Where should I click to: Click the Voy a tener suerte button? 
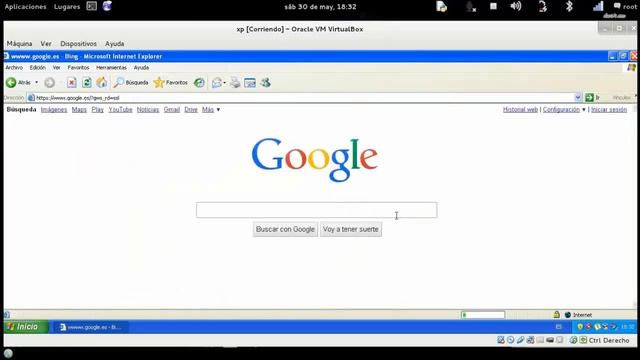351,229
